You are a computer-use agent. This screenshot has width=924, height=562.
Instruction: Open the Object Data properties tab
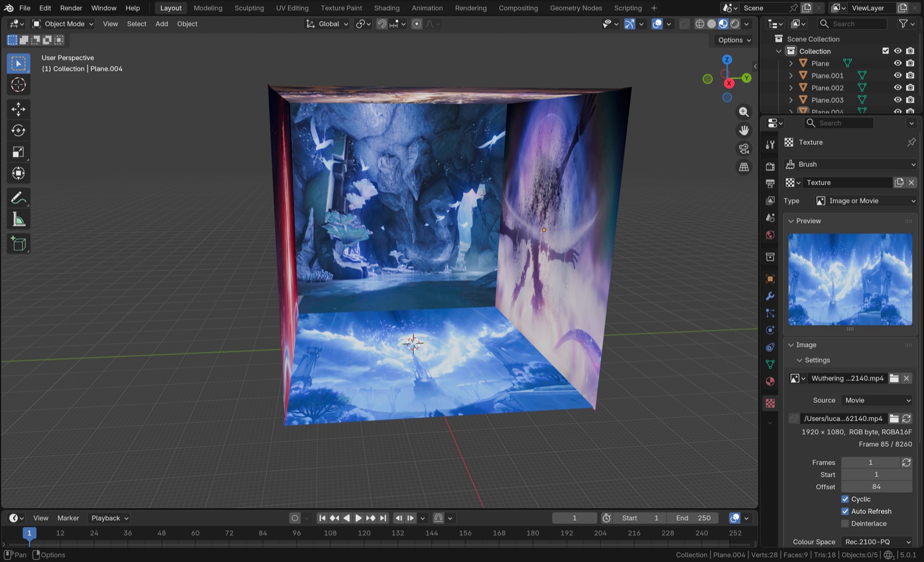tap(770, 364)
